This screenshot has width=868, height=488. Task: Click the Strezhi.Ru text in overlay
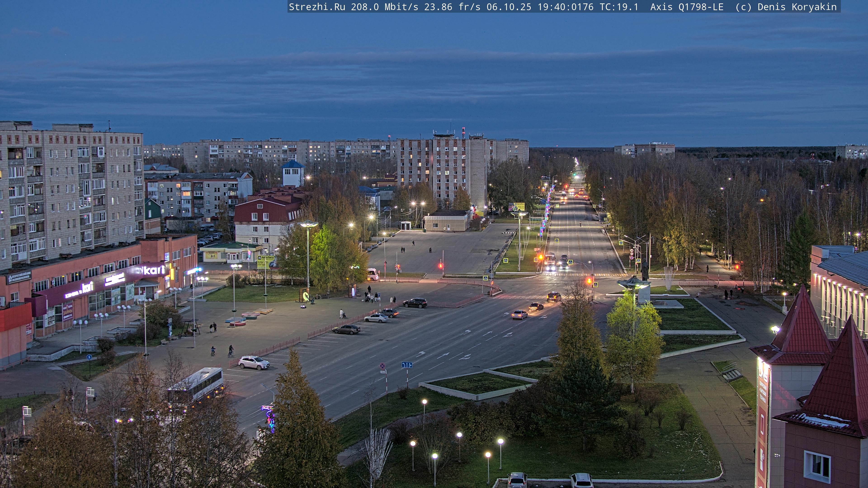pyautogui.click(x=317, y=7)
